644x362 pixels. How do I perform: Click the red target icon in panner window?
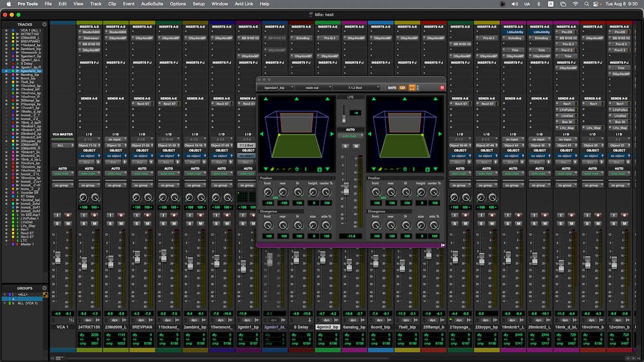[442, 88]
